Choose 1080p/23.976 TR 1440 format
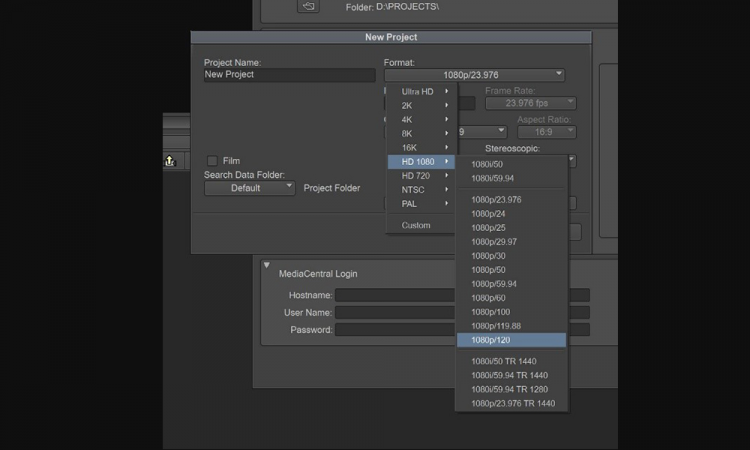750x450 pixels. [x=511, y=403]
